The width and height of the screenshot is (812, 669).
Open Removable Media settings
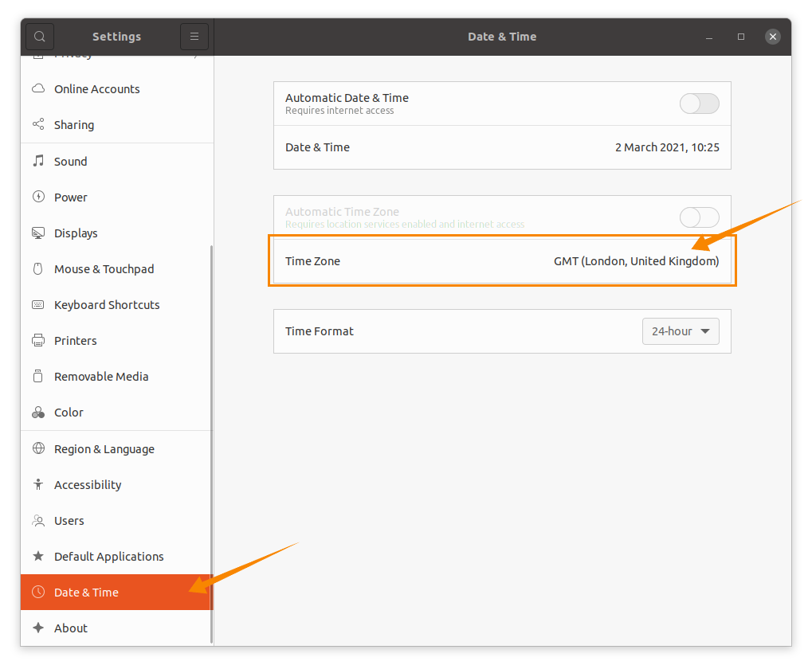click(117, 377)
